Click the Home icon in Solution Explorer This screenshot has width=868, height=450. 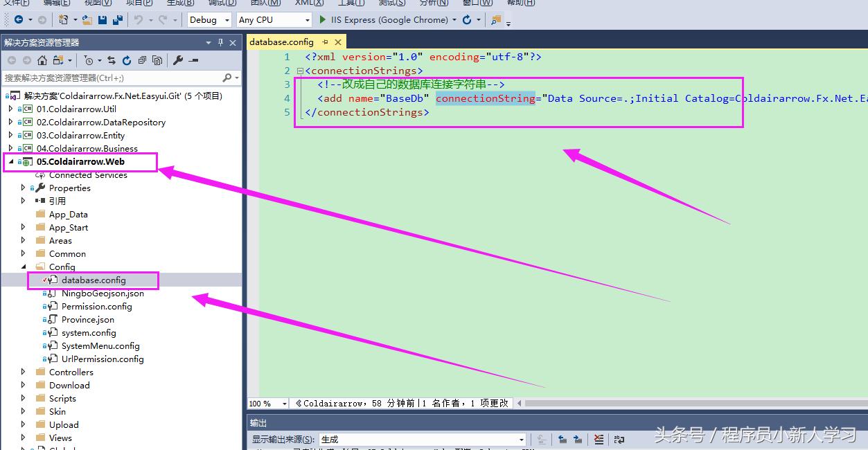coord(42,60)
